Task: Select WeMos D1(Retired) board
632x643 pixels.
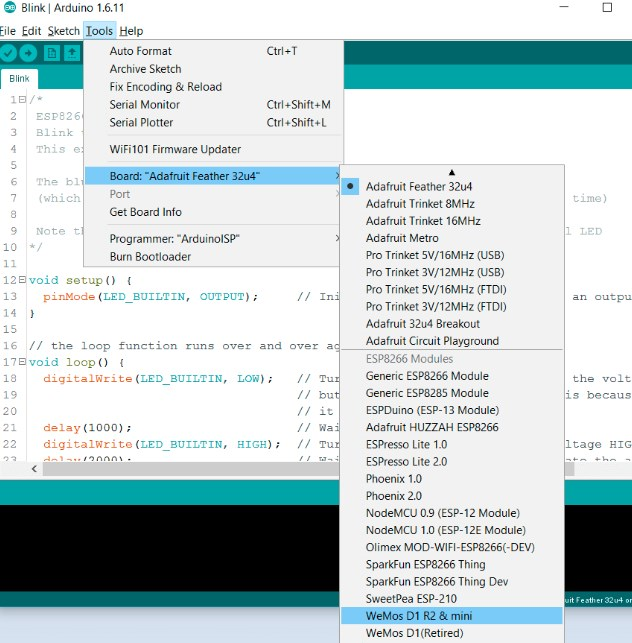Action: tap(453, 633)
